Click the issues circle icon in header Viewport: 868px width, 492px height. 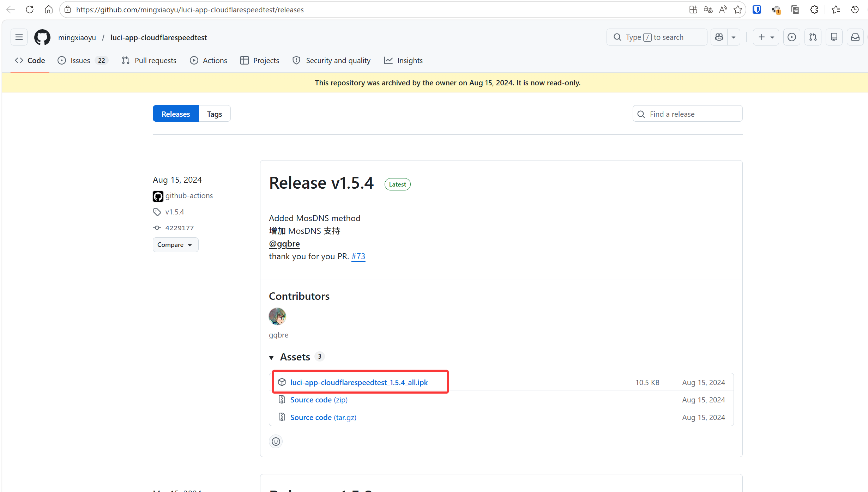tap(792, 37)
